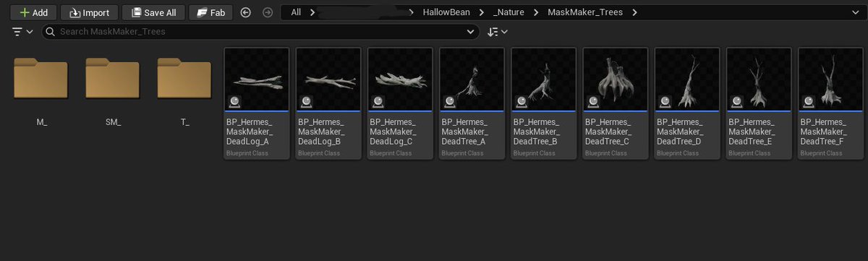Image resolution: width=868 pixels, height=261 pixels.
Task: Click the blueprint badge icon on DeadTree_B
Action: (x=522, y=102)
